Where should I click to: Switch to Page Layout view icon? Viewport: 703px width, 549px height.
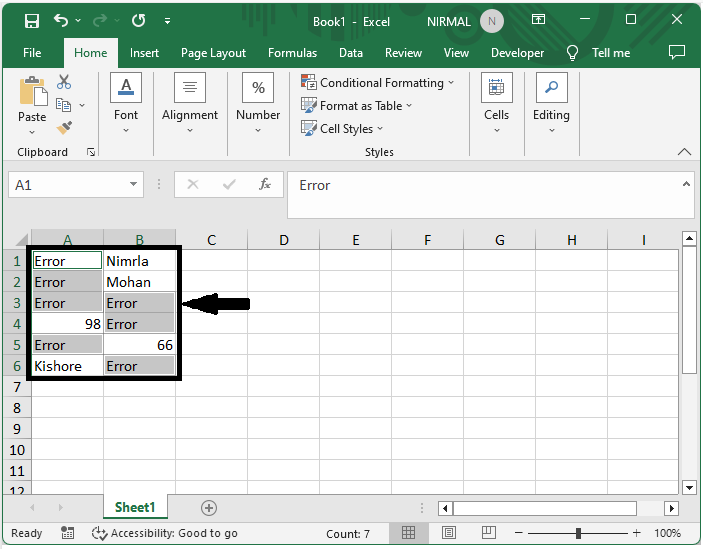point(449,532)
